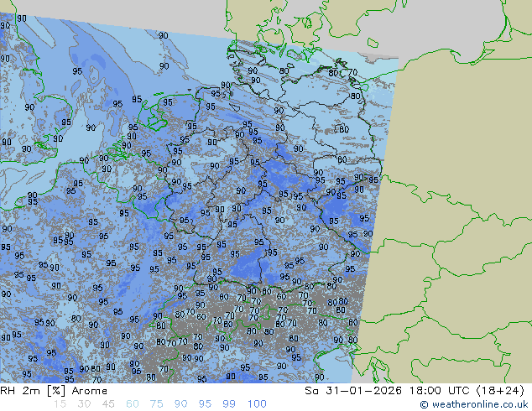Click legend value 75 in the colour scale
The height and width of the screenshot is (411, 532).
tap(156, 404)
